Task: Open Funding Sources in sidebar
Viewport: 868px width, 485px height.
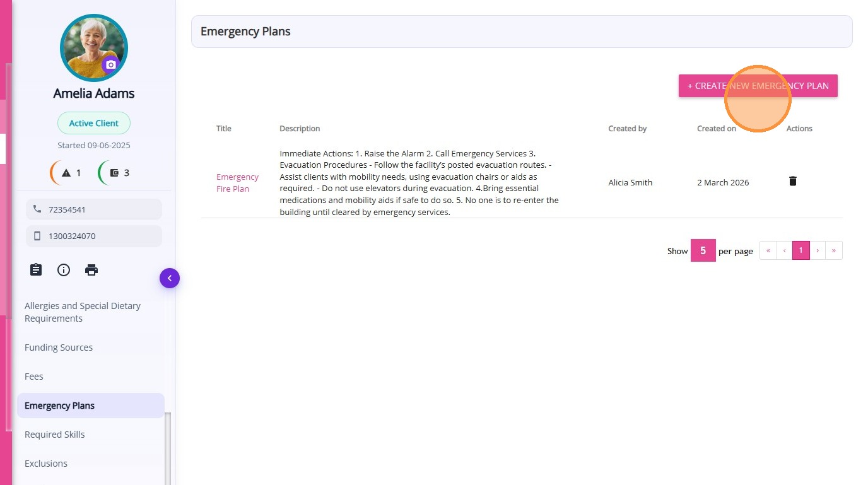Action: (59, 348)
